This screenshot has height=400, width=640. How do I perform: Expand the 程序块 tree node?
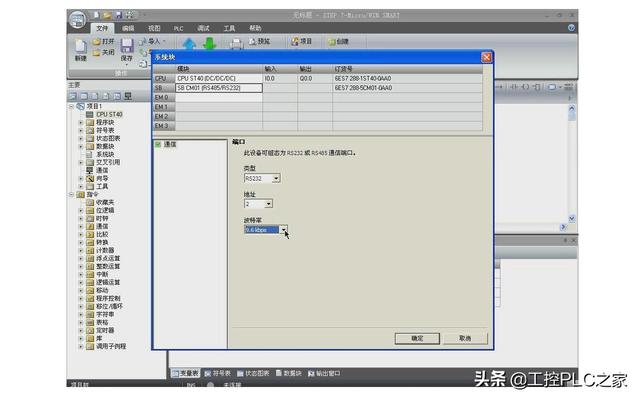[x=81, y=122]
